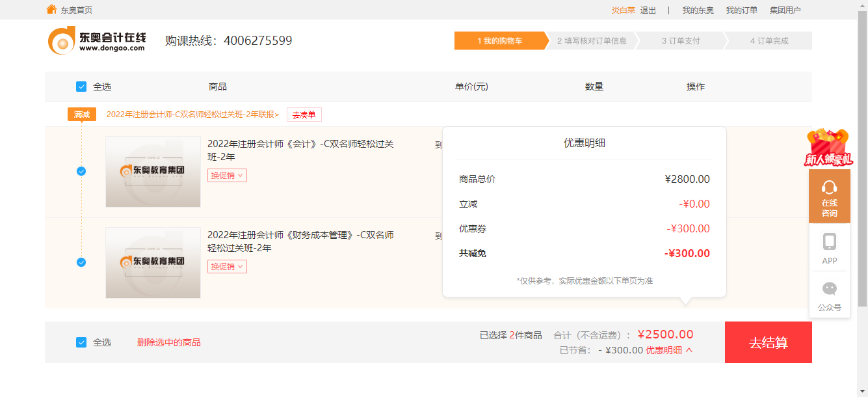Uncheck the 《会计》 course item
This screenshot has height=397, width=868.
coord(81,171)
